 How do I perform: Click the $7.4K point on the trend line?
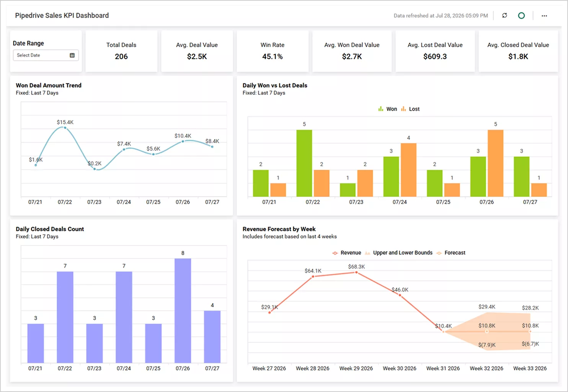click(124, 149)
